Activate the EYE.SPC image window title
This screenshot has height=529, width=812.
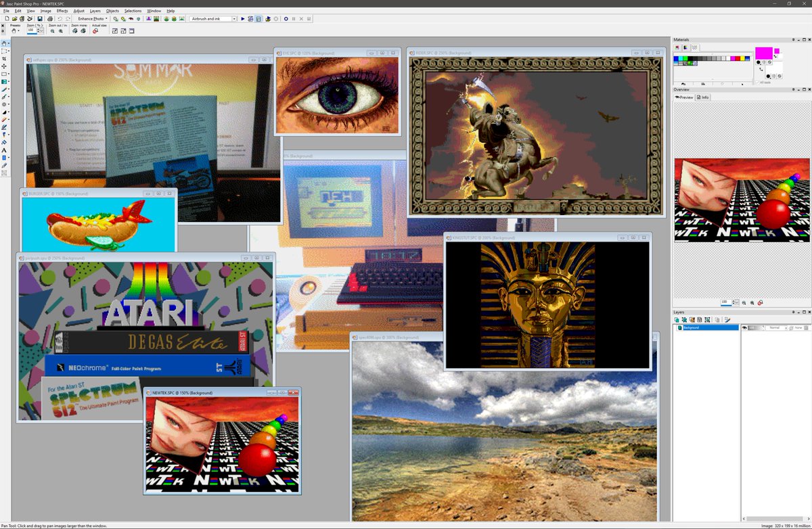coord(337,52)
